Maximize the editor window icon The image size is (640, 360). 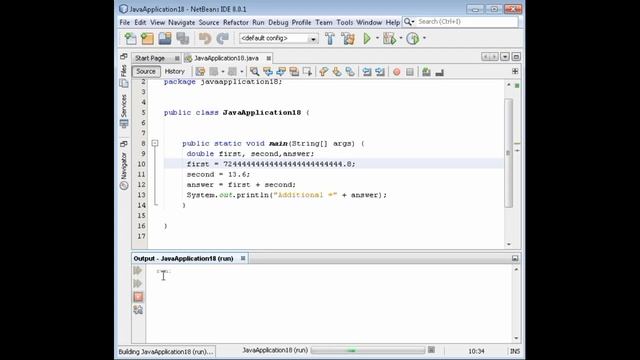coord(516,57)
